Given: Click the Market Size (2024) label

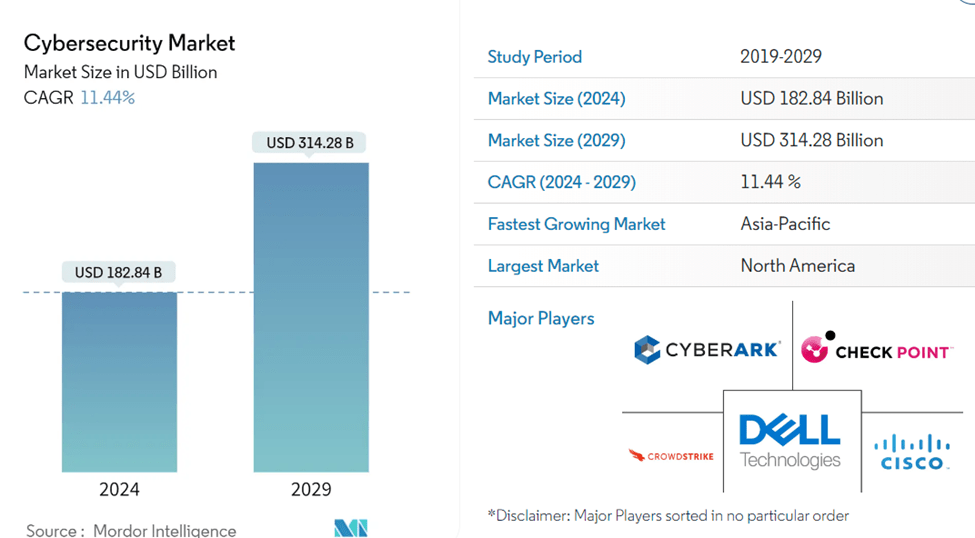Looking at the screenshot, I should 556,99.
